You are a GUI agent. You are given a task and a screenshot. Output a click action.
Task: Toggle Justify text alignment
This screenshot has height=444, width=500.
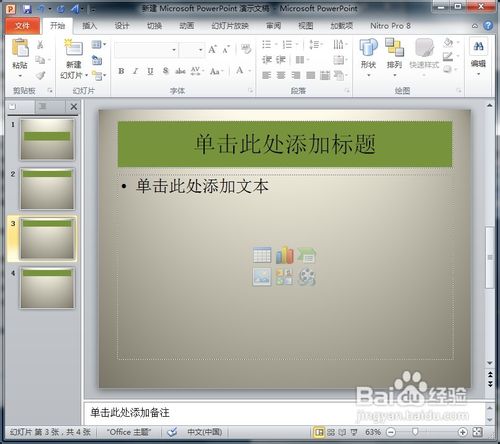coord(310,75)
